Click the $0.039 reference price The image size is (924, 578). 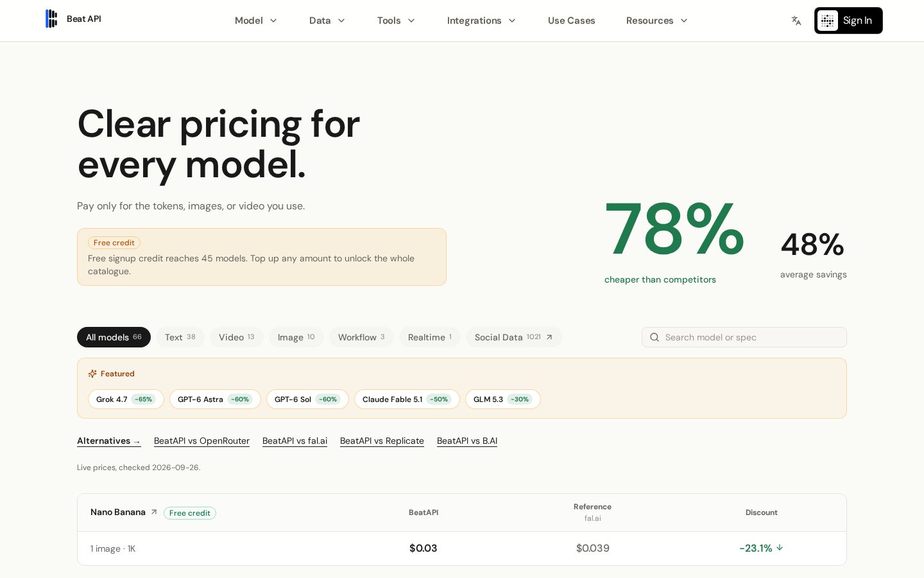[x=593, y=548]
